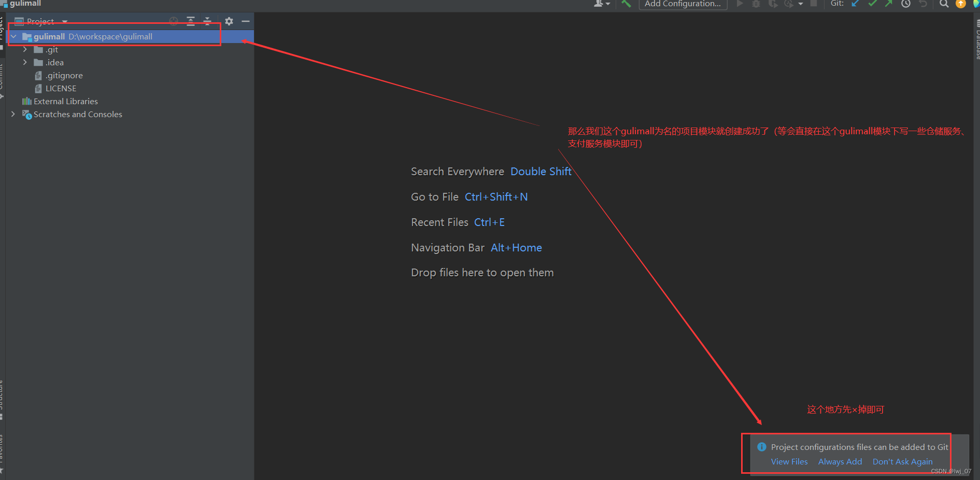Screen dimensions: 980x480
Task: Expand the .idea folder chevron
Action: [x=25, y=63]
